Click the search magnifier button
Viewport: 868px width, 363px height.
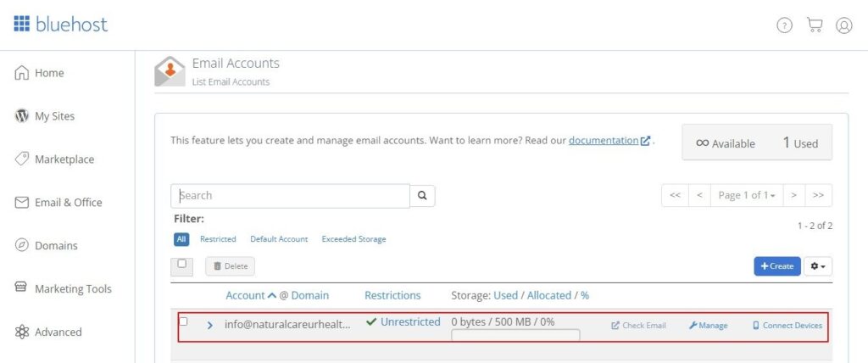tap(422, 196)
